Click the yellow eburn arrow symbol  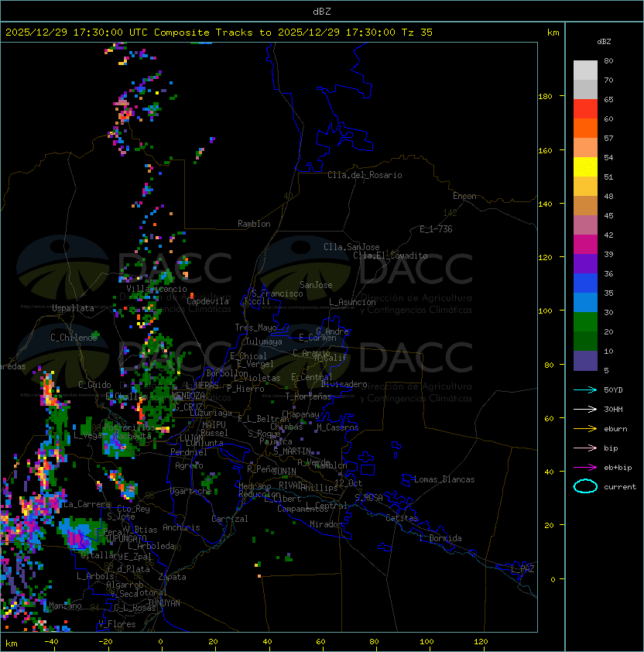pos(585,429)
